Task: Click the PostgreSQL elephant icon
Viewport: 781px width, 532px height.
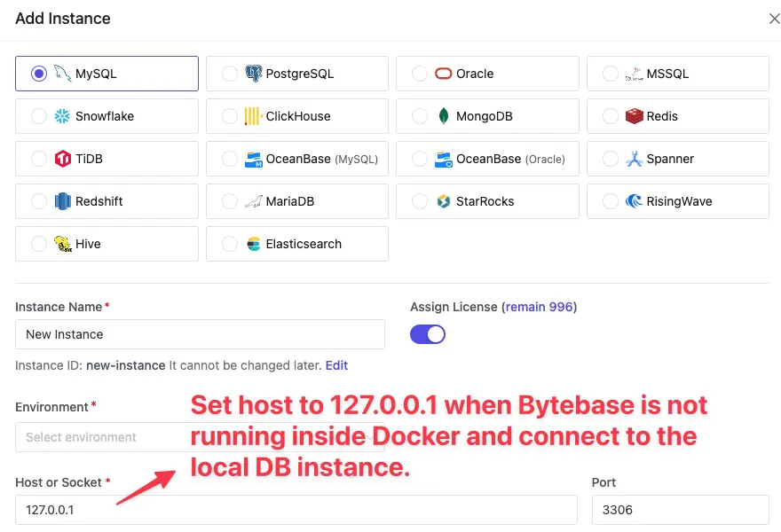Action: 253,74
